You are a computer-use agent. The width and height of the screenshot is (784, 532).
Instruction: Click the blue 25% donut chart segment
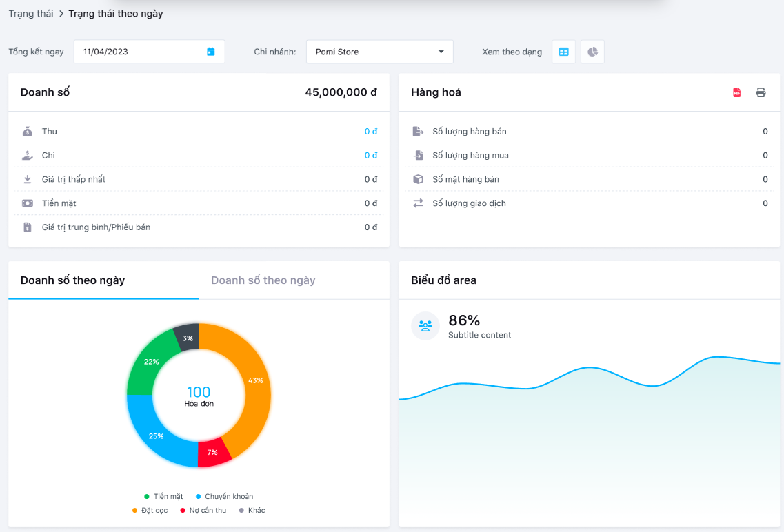[x=155, y=434]
